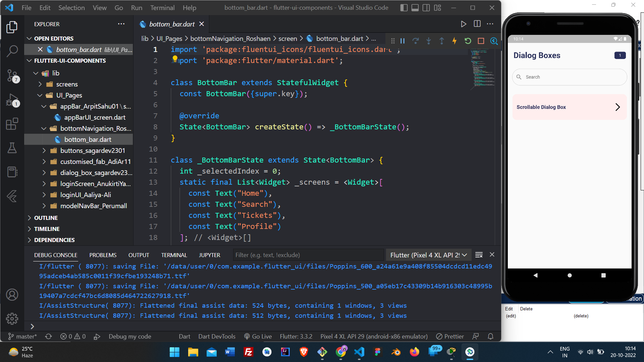Click the Search field in the emulator
The width and height of the screenshot is (644, 362).
point(569,77)
